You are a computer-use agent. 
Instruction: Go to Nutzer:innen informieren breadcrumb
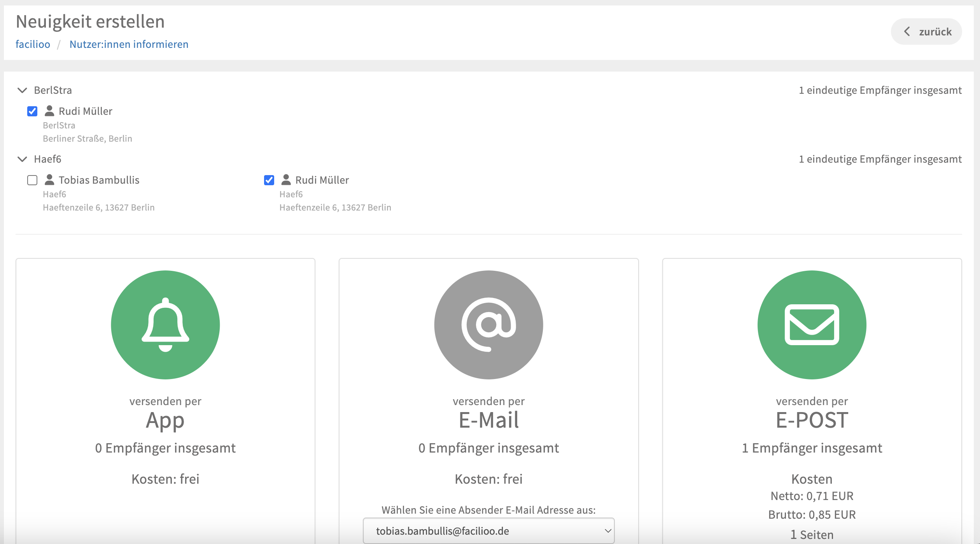129,44
